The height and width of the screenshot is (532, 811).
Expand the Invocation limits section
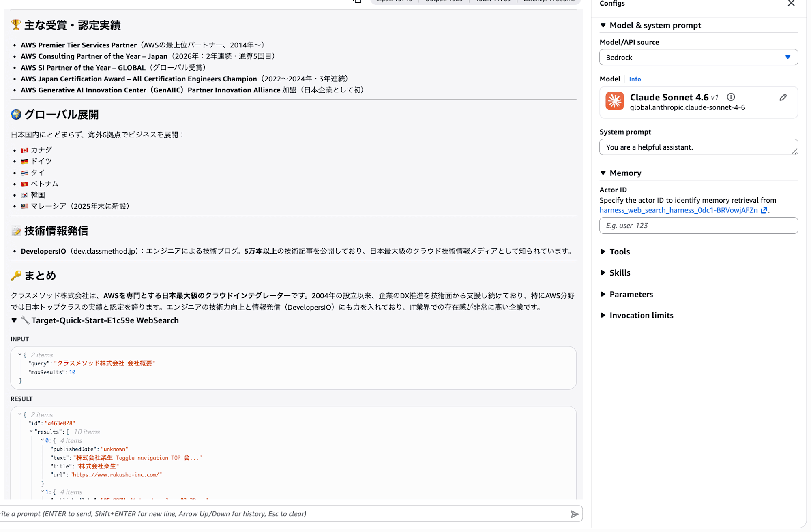603,315
